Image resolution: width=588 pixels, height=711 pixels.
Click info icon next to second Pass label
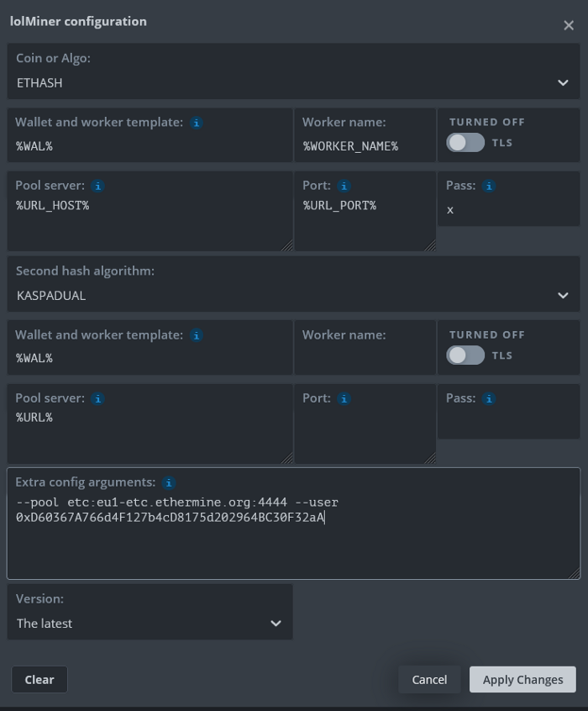pos(489,398)
